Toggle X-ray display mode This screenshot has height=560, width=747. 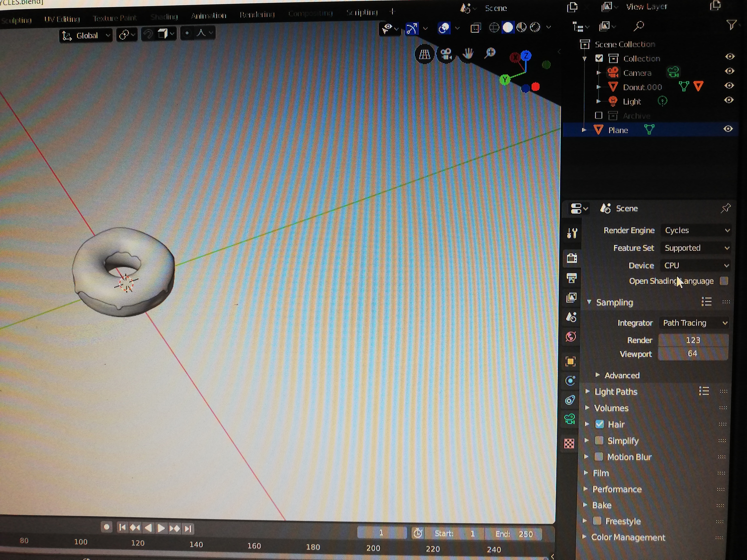point(475,28)
